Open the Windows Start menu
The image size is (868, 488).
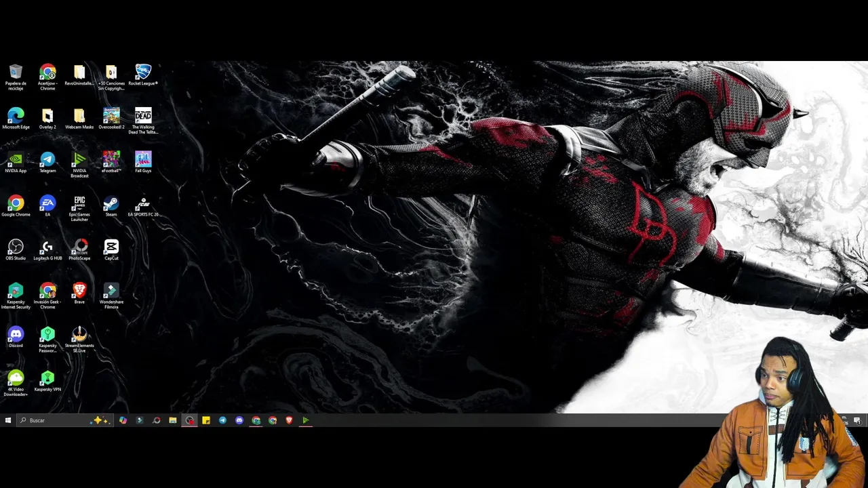click(x=8, y=420)
